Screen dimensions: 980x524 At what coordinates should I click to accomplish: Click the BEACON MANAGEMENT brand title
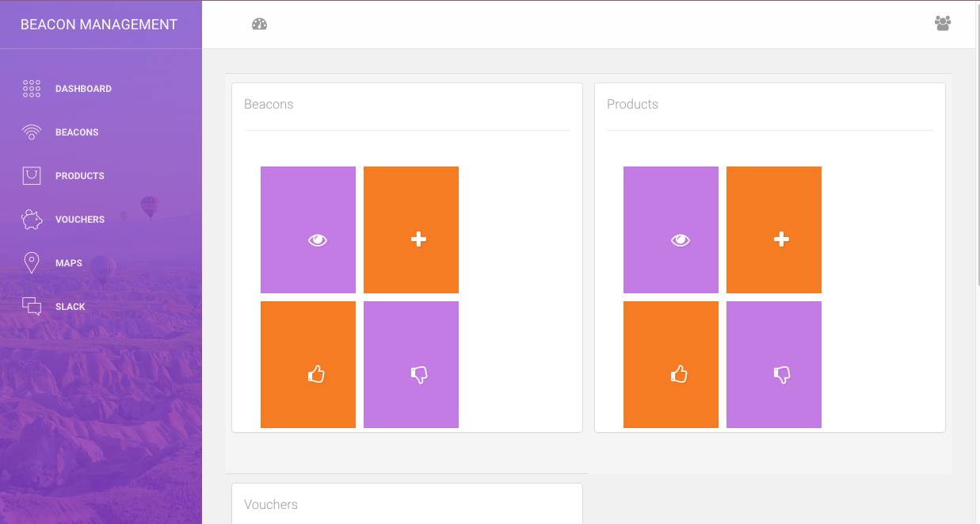tap(99, 25)
